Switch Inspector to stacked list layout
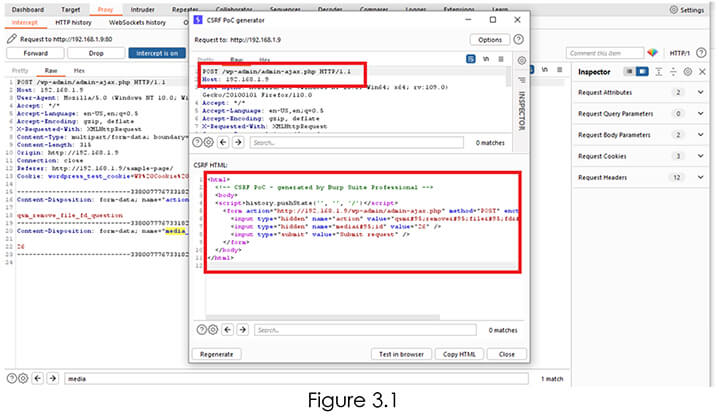Viewport: 719px width, 417px height. (x=629, y=72)
